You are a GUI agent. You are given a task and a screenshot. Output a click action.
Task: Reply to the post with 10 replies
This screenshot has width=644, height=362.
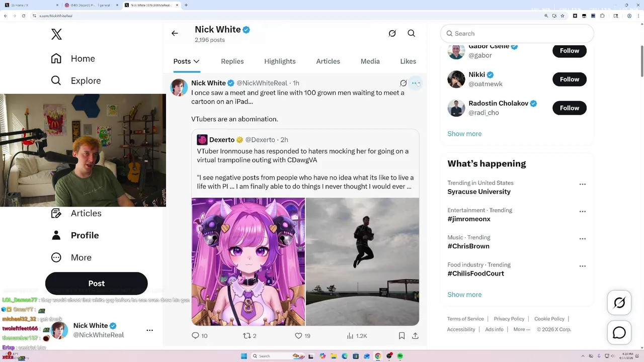[x=200, y=336]
